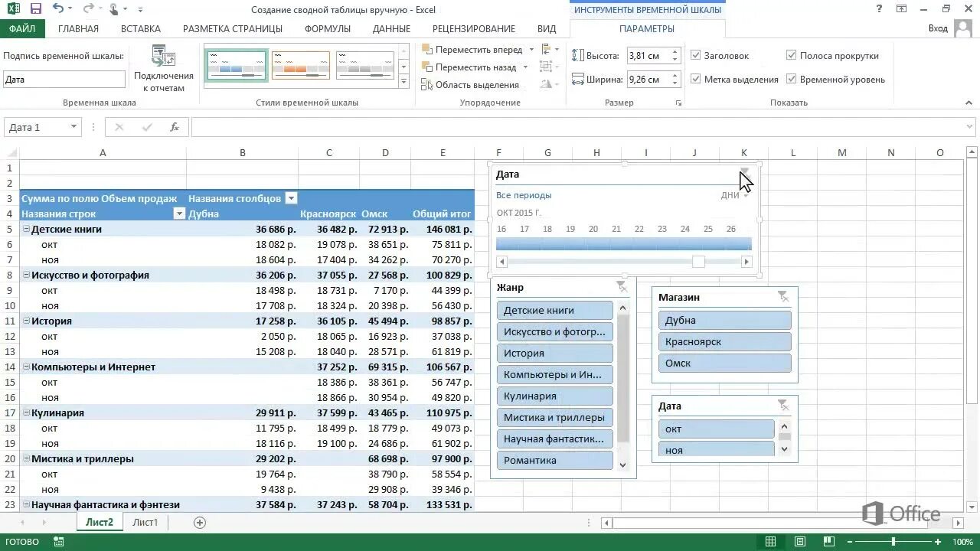This screenshot has width=980, height=551.
Task: Toggle the Временной уровень checkbox
Action: point(792,80)
